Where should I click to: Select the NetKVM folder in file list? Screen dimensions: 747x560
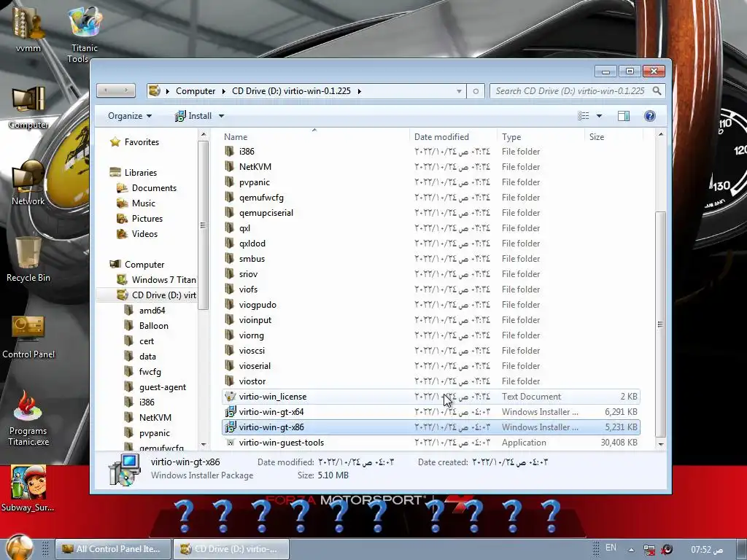(255, 167)
